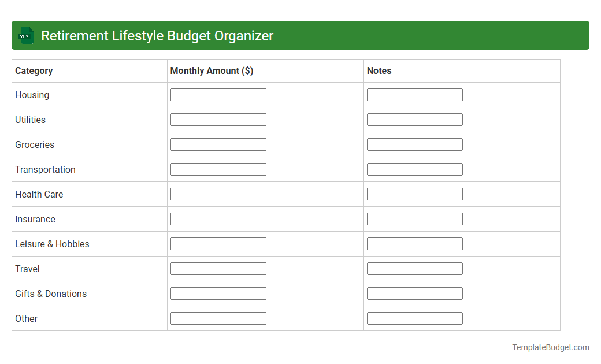Click the Housing notes field
Screen dimensions: 601x364
point(414,94)
